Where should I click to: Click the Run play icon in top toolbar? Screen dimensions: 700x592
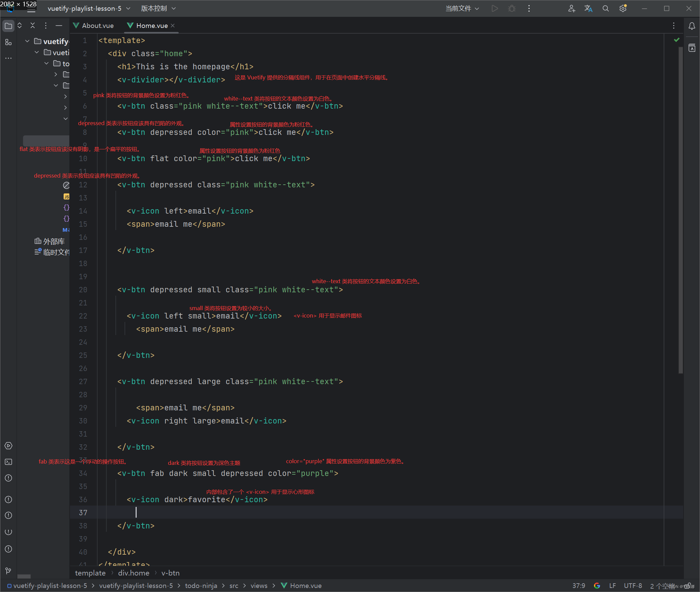coord(494,8)
